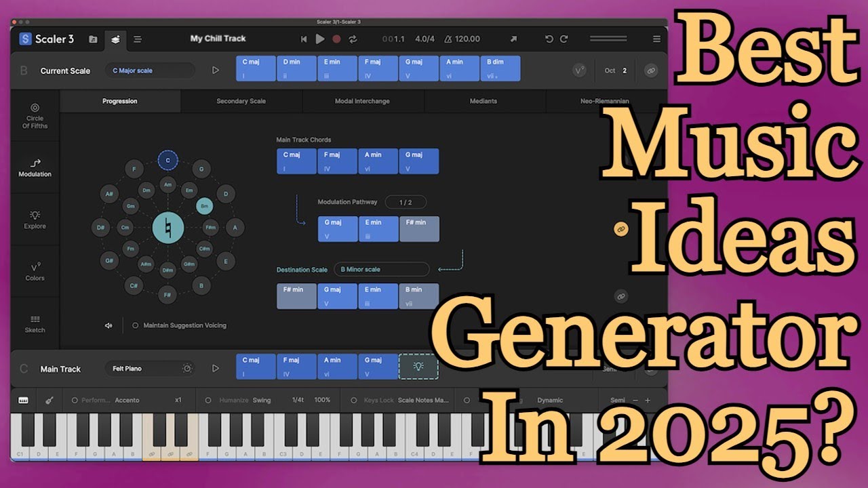The image size is (868, 488).
Task: Select F maj chord in bottom Main Track row
Action: (x=297, y=366)
